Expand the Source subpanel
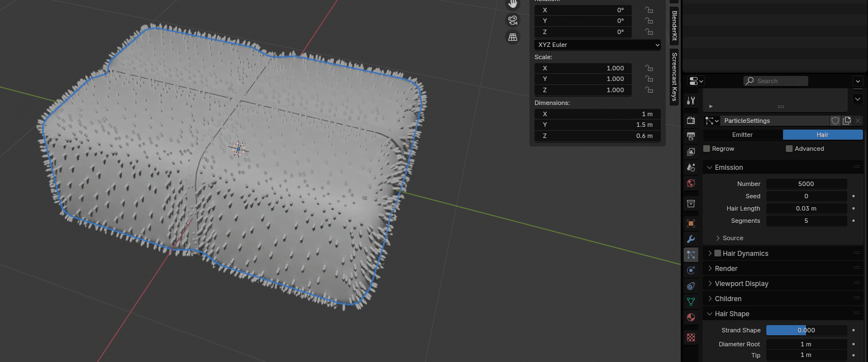The width and height of the screenshot is (868, 362). pos(732,238)
